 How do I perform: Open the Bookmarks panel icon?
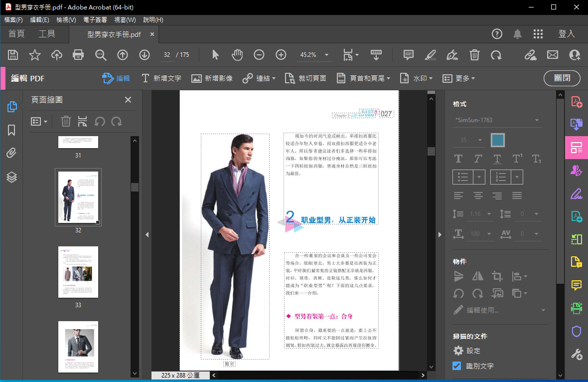click(x=12, y=130)
